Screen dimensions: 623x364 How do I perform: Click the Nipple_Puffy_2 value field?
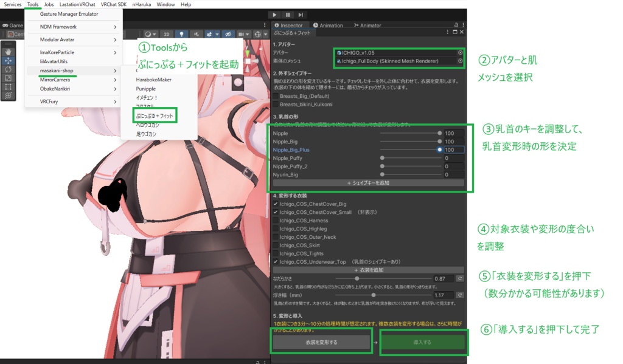tap(453, 167)
